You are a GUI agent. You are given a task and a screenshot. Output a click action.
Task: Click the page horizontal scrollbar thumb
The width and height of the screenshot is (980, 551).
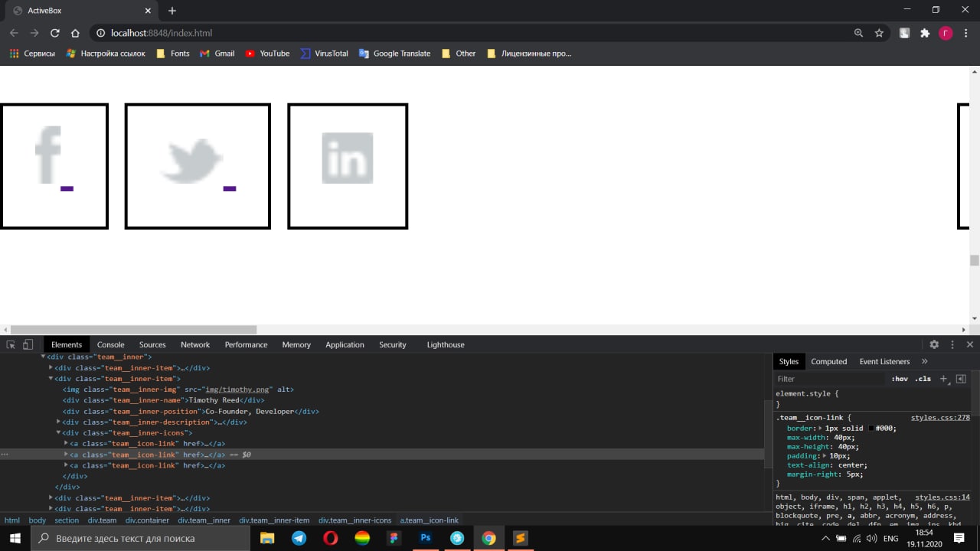(x=132, y=329)
